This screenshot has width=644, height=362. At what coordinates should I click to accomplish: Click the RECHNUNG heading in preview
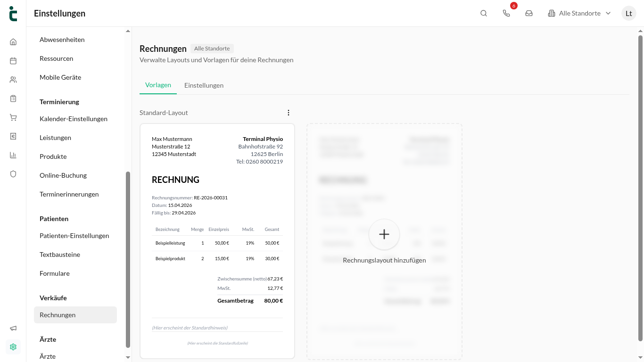click(x=175, y=180)
